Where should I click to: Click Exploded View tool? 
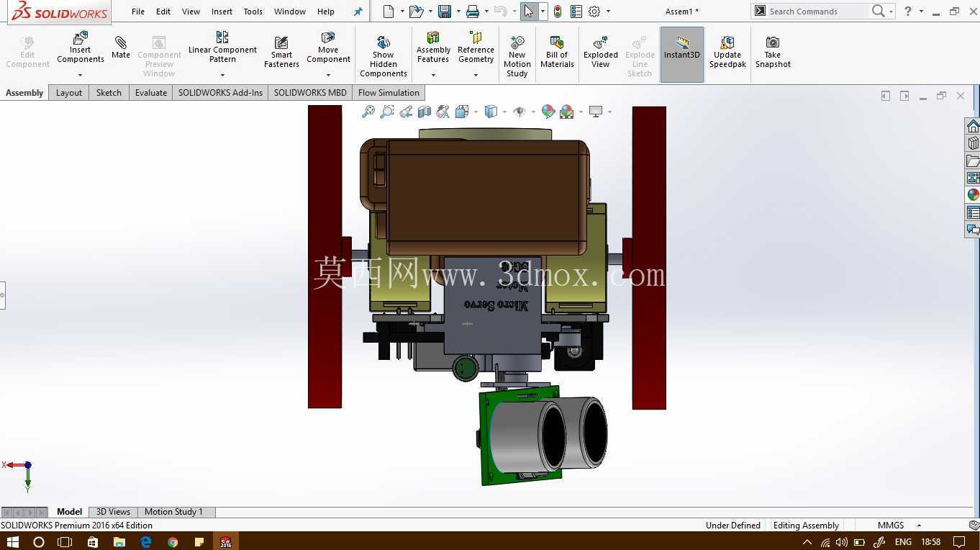pos(601,53)
